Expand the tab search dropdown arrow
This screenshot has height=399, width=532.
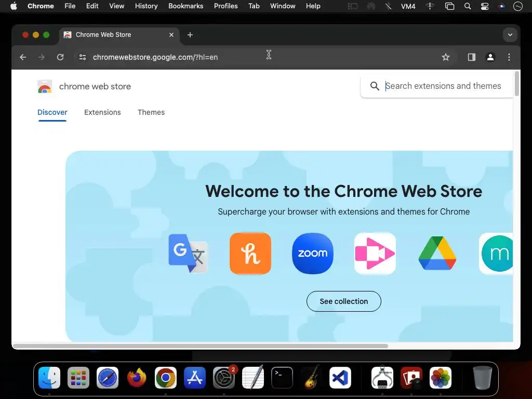[x=510, y=35]
